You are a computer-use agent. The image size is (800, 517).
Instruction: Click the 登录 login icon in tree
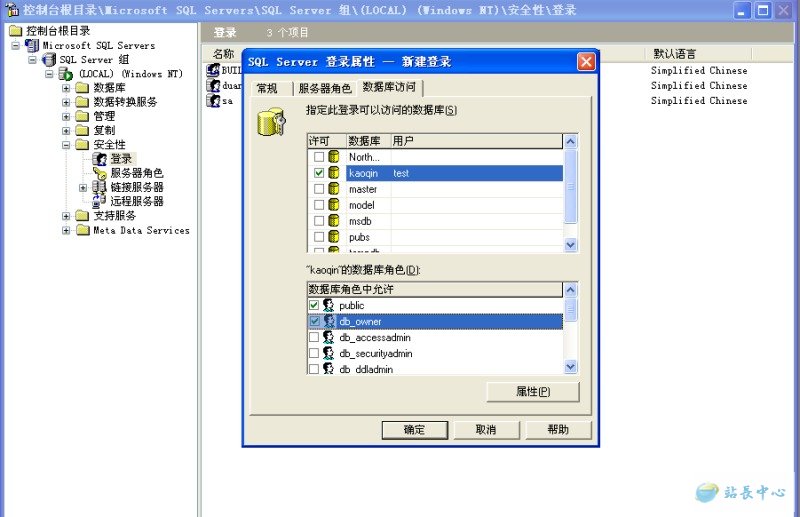coord(99,159)
